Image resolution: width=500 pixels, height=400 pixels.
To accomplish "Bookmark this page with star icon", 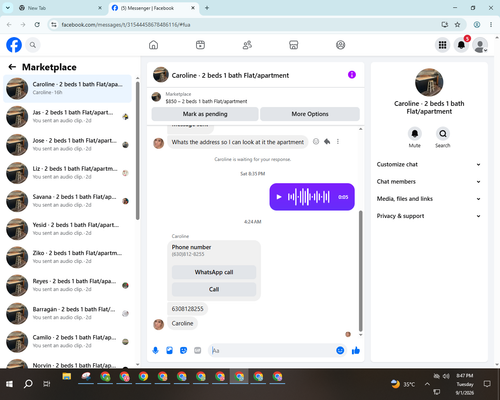I will coord(457,25).
